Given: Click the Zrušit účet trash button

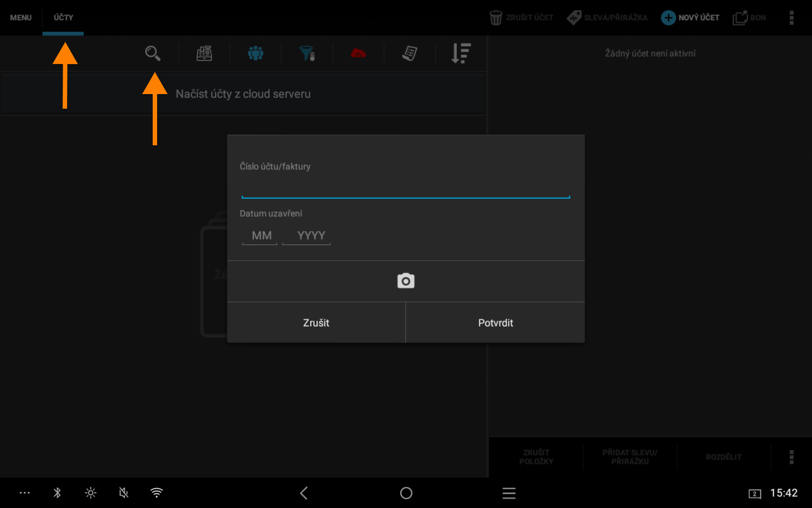Looking at the screenshot, I should tap(521, 18).
